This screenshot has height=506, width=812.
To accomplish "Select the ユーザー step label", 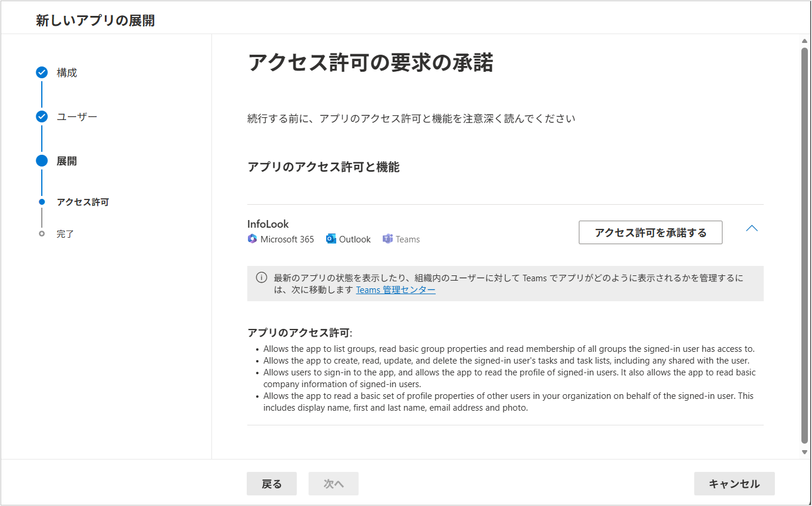I will (77, 116).
